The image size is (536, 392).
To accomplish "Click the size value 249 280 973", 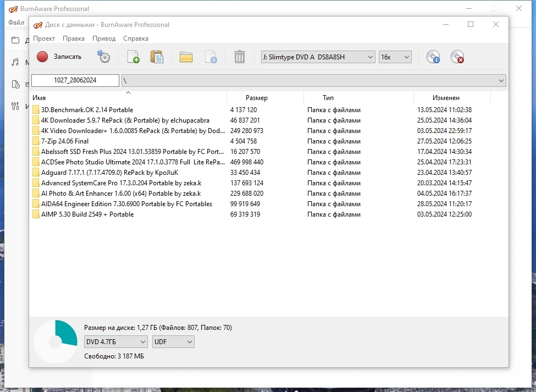I will (247, 131).
